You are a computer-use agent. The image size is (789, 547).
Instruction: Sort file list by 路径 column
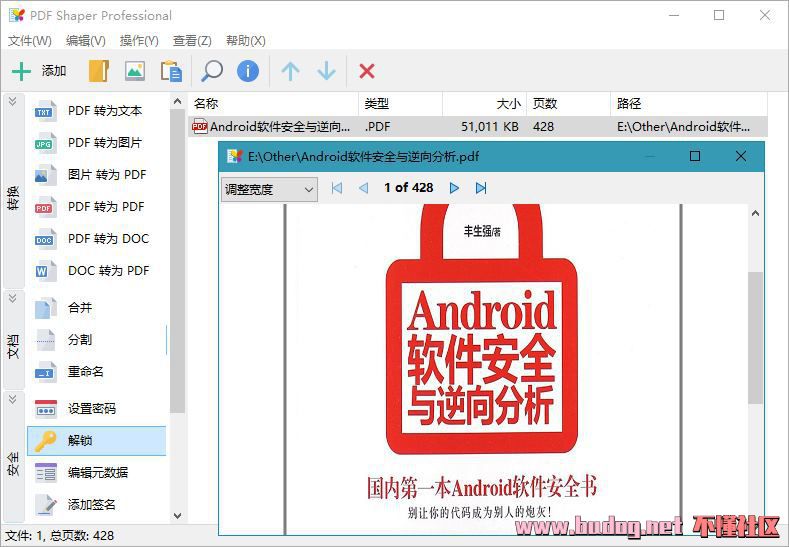pyautogui.click(x=689, y=104)
